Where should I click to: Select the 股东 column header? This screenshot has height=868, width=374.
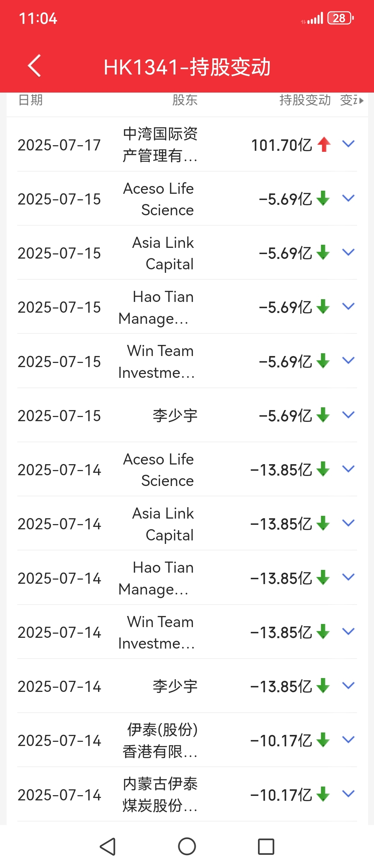(185, 100)
